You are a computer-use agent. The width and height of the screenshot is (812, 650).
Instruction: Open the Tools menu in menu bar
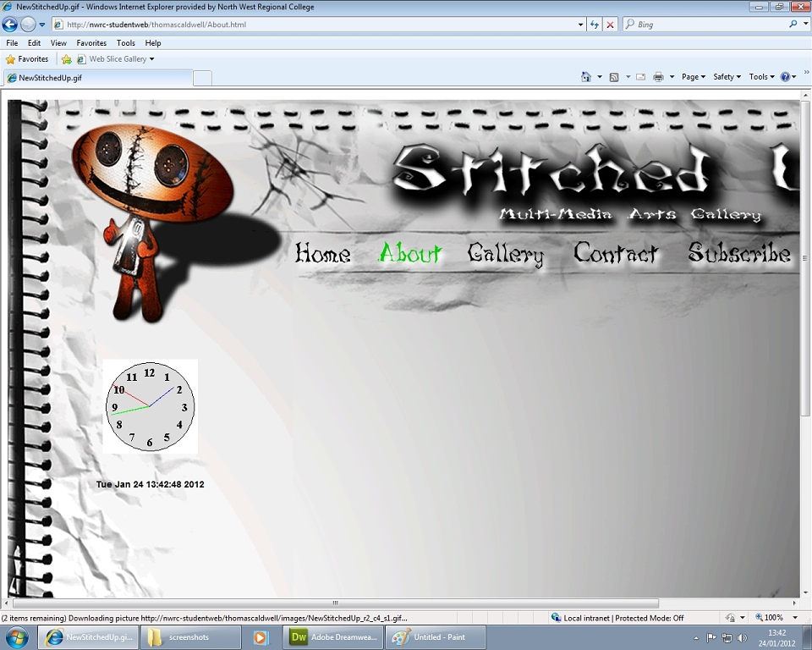125,43
